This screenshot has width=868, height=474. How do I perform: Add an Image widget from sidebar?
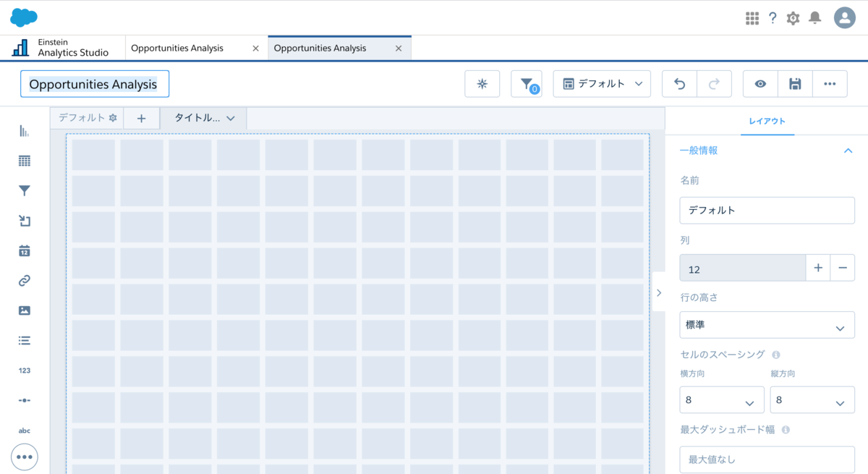tap(25, 310)
